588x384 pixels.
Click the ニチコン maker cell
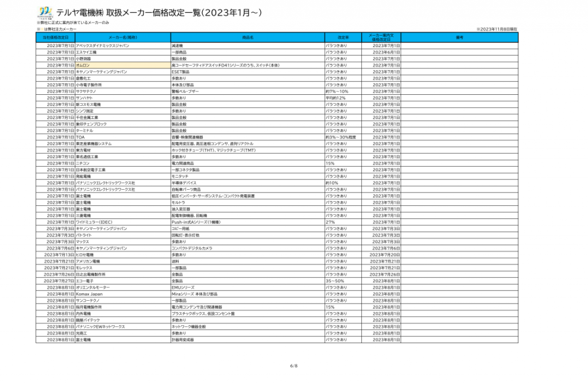(123, 163)
